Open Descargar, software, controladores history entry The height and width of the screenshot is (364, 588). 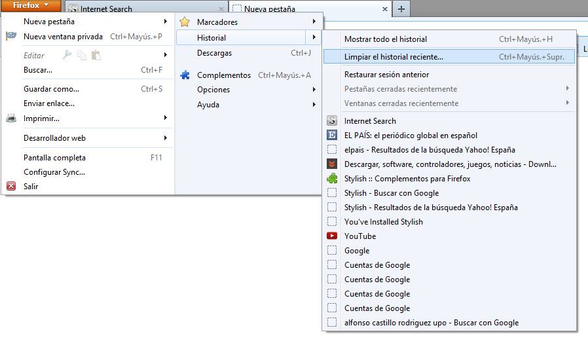point(449,164)
